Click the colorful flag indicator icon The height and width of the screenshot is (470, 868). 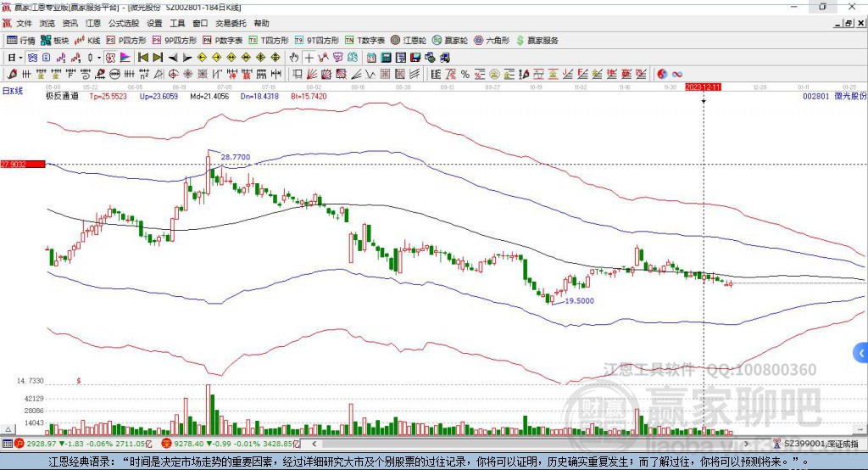tap(125, 58)
